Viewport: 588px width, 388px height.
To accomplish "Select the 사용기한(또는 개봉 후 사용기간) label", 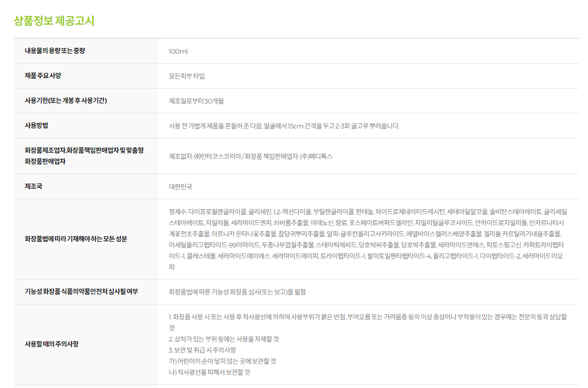I will point(66,101).
